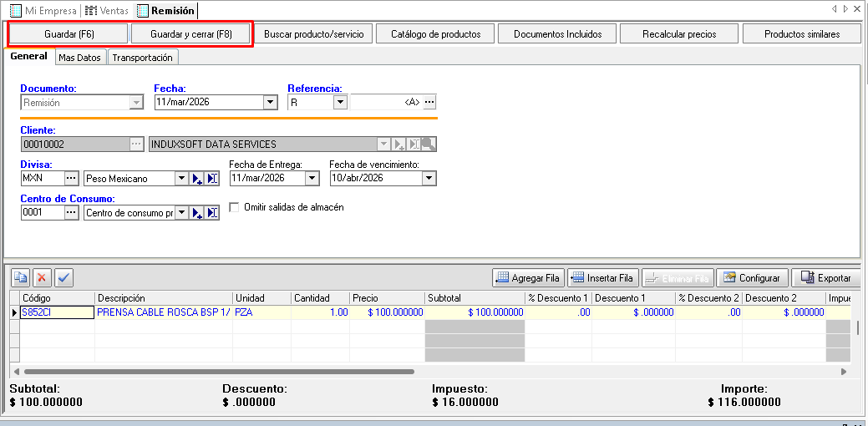Open the Fecha de Entrega dropdown
The image size is (868, 426).
click(x=312, y=179)
